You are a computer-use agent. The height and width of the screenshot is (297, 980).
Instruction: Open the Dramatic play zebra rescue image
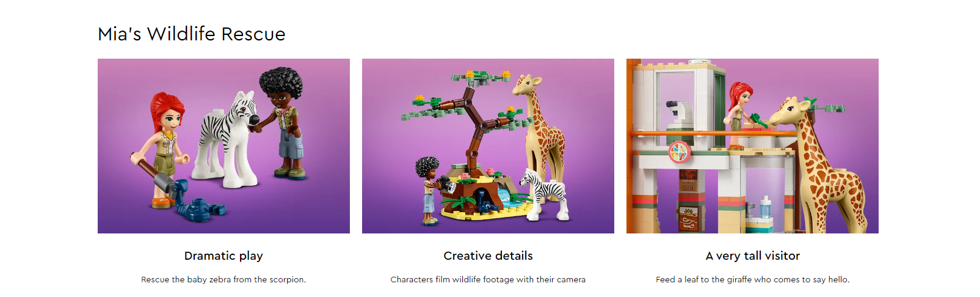(x=223, y=146)
